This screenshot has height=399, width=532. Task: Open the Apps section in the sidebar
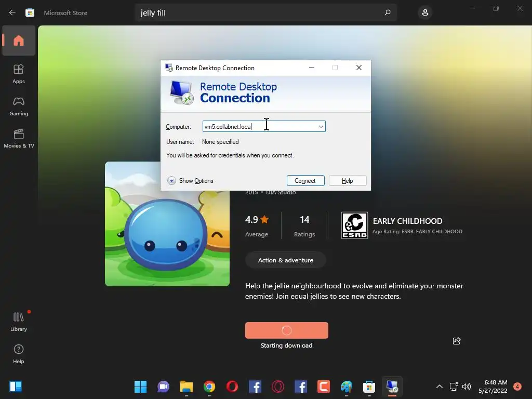coord(19,74)
